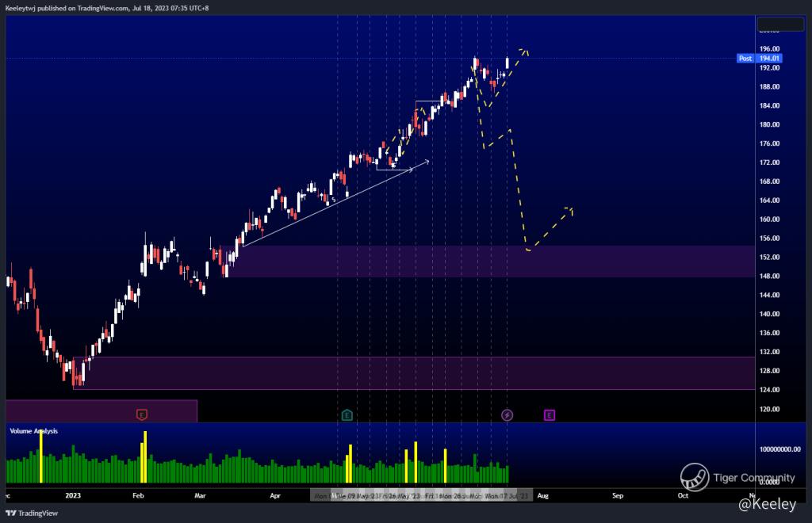Click the 194.01 current price tag

pyautogui.click(x=770, y=59)
